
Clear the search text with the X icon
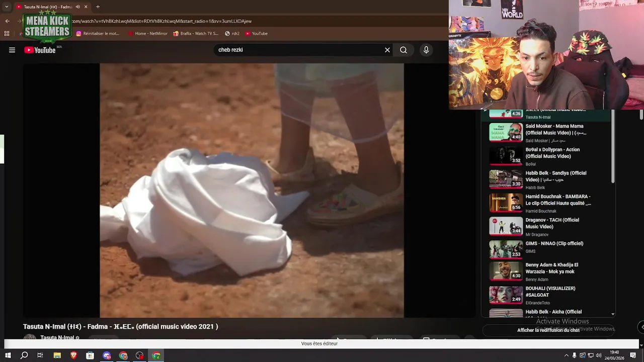[x=387, y=50]
